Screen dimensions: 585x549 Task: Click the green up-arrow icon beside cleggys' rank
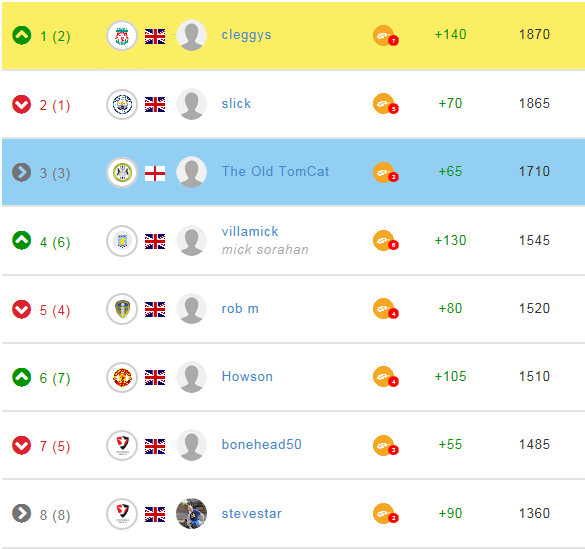coord(22,36)
